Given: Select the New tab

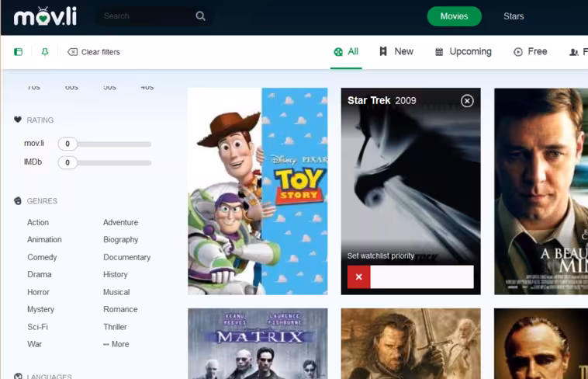Looking at the screenshot, I should (396, 51).
